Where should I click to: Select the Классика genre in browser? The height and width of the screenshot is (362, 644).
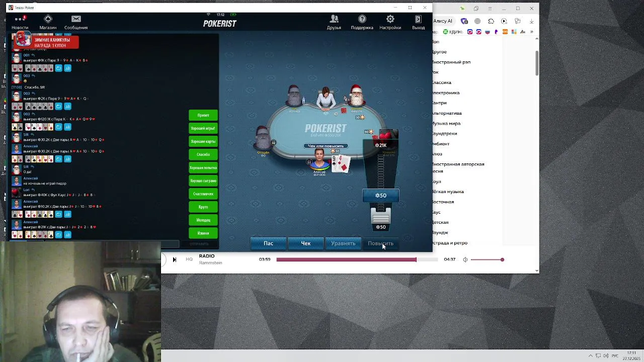[x=442, y=82]
